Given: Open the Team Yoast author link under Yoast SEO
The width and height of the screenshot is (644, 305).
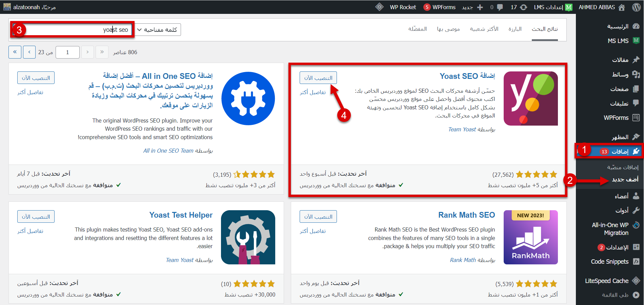Looking at the screenshot, I should 462,129.
